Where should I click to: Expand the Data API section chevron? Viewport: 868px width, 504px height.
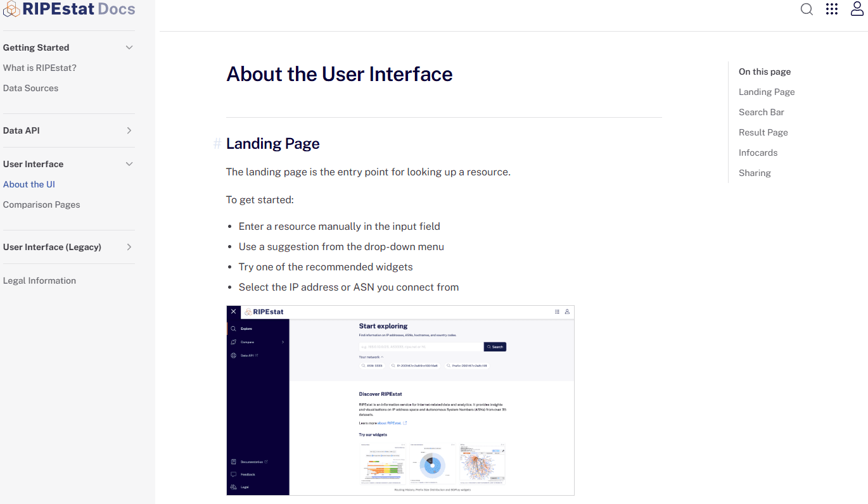pos(129,130)
